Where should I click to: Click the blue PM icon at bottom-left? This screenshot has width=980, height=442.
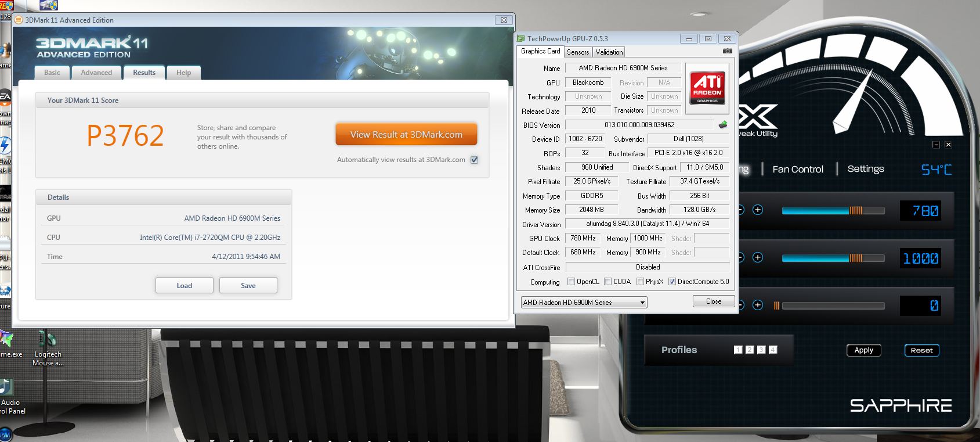5,434
